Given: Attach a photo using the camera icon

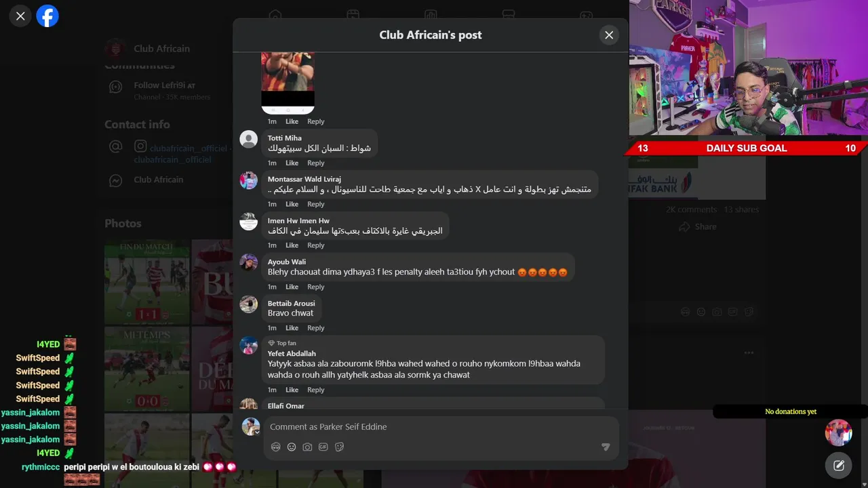Looking at the screenshot, I should (x=307, y=447).
